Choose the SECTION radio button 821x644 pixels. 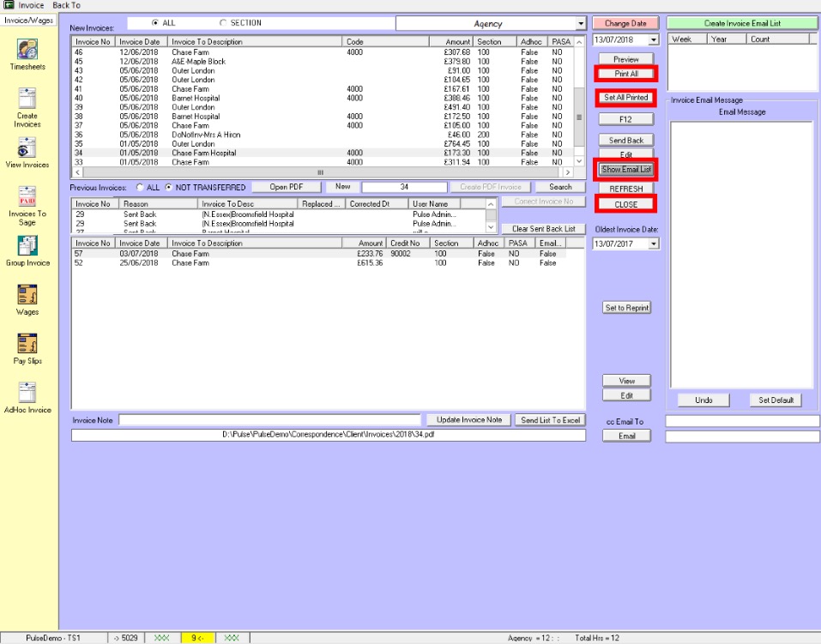[223, 23]
